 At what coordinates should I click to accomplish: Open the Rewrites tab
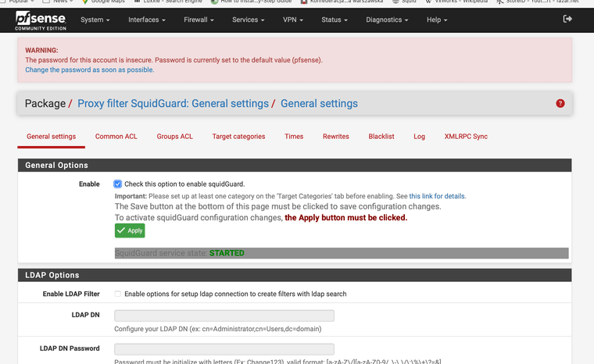pos(335,137)
